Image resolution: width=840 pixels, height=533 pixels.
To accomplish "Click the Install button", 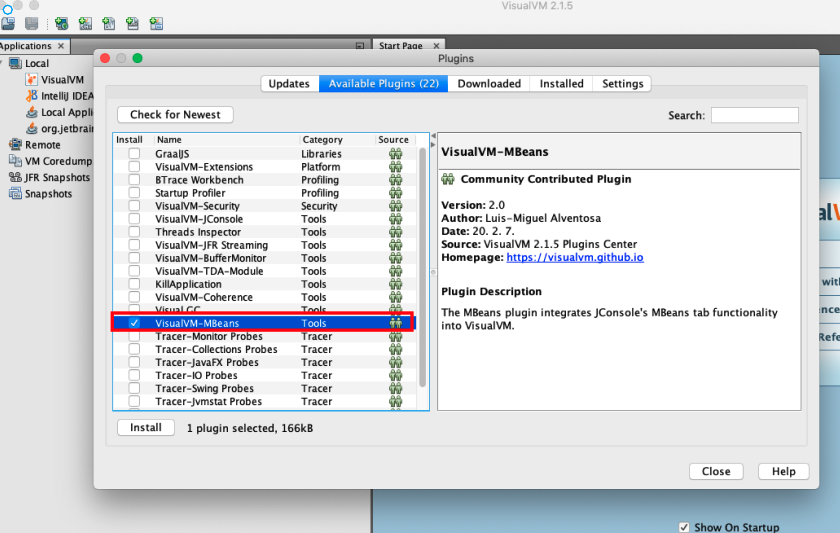I will coord(146,427).
